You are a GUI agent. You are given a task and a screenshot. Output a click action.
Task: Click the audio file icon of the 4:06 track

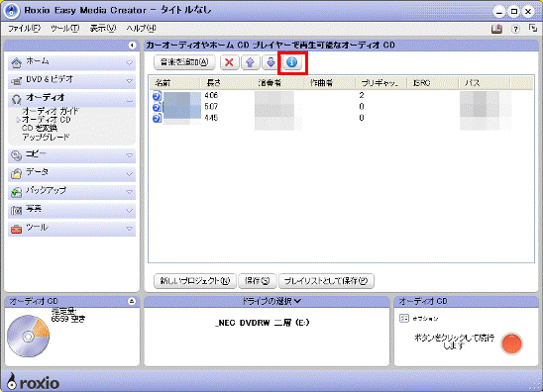pos(158,96)
